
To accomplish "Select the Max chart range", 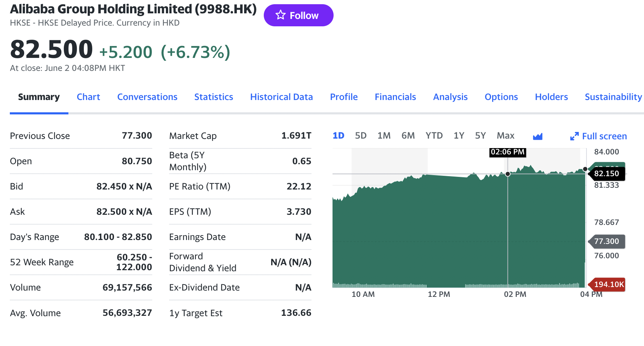I will pos(505,135).
